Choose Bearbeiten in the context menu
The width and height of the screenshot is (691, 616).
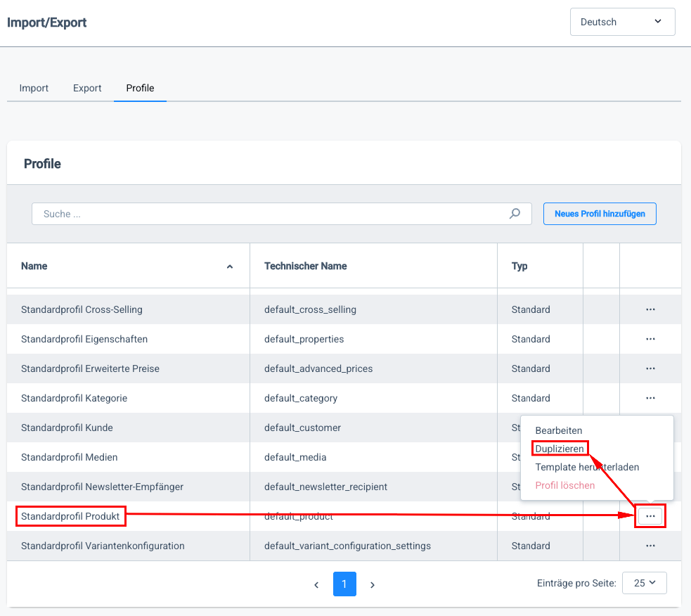click(x=559, y=430)
